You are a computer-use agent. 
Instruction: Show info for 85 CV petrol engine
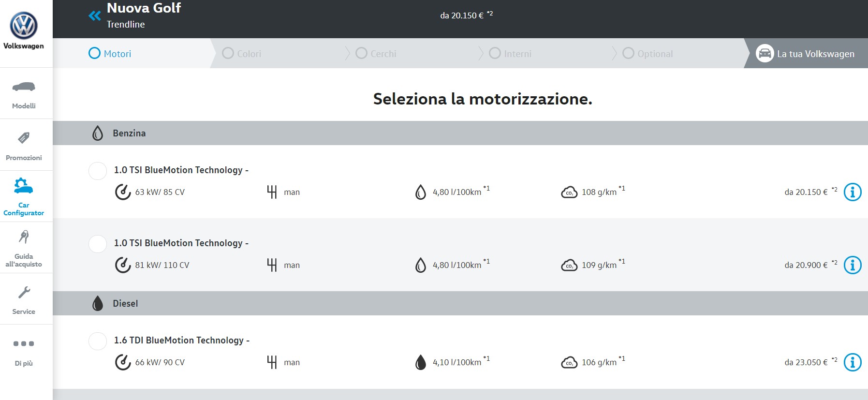[x=852, y=192]
